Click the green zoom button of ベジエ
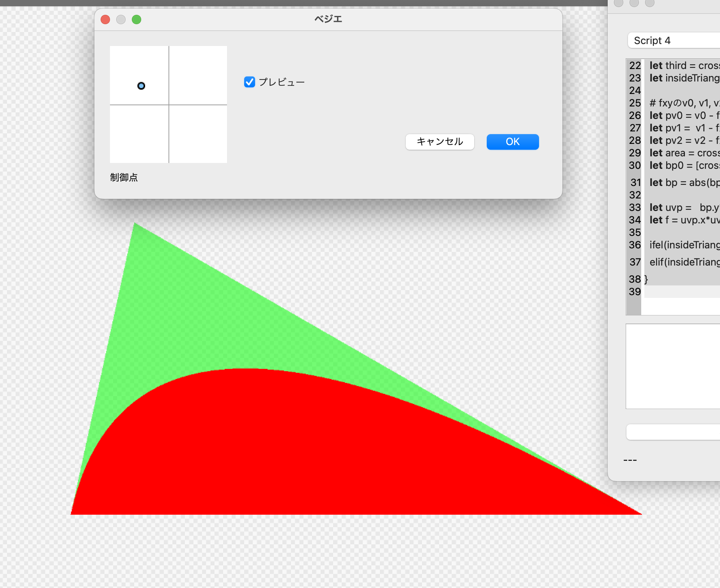 137,19
